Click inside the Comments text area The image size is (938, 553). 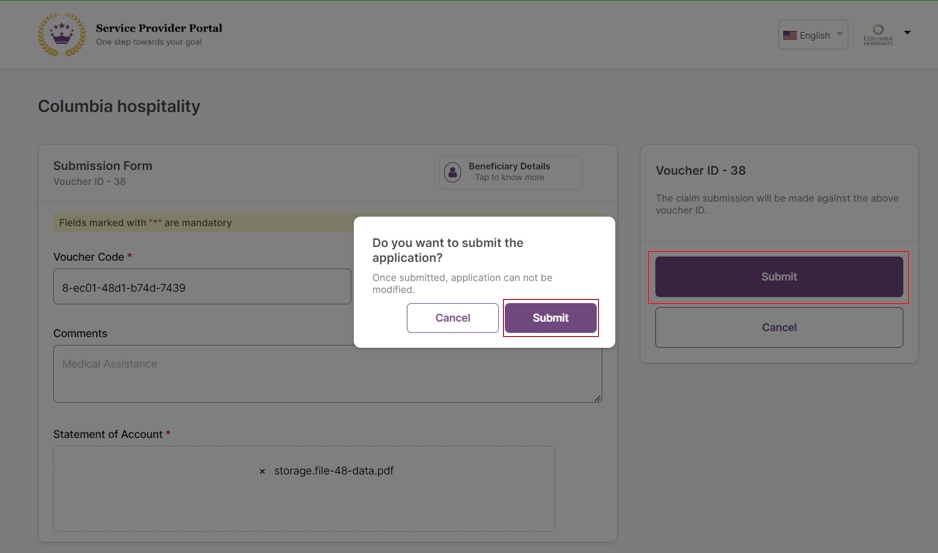tap(327, 375)
